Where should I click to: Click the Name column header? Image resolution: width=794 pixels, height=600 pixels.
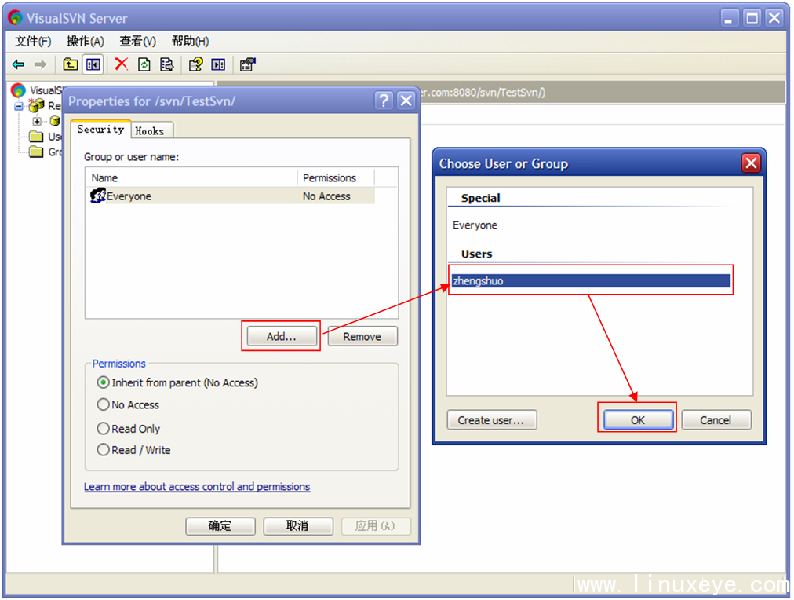[x=191, y=178]
